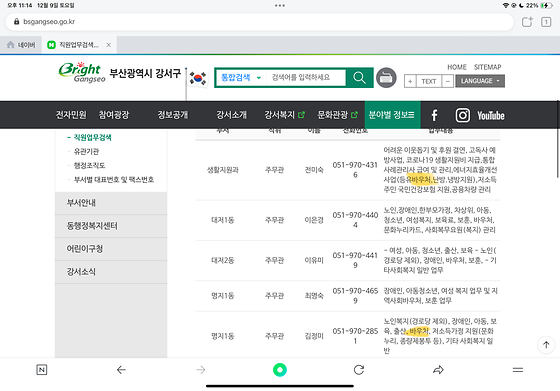Screen dimensions: 560x391
Task: Open the browser hamburger menu
Action: tap(518, 370)
